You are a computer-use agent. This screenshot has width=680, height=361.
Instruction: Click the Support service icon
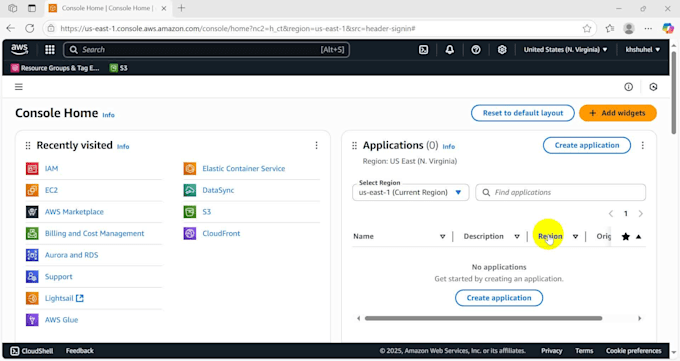pyautogui.click(x=32, y=276)
